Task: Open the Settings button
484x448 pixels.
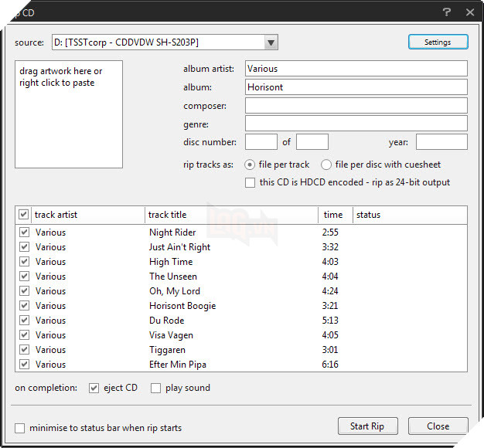Action: pos(438,42)
